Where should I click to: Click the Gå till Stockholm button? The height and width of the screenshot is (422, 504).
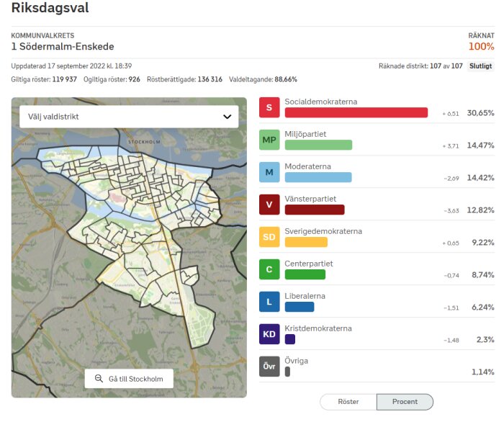point(129,379)
